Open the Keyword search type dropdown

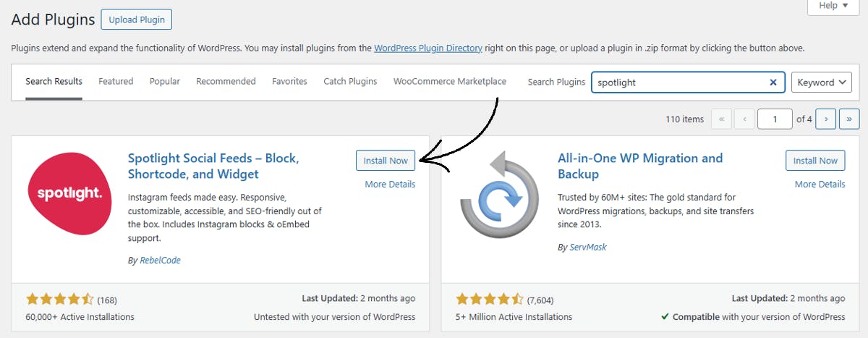coord(821,83)
